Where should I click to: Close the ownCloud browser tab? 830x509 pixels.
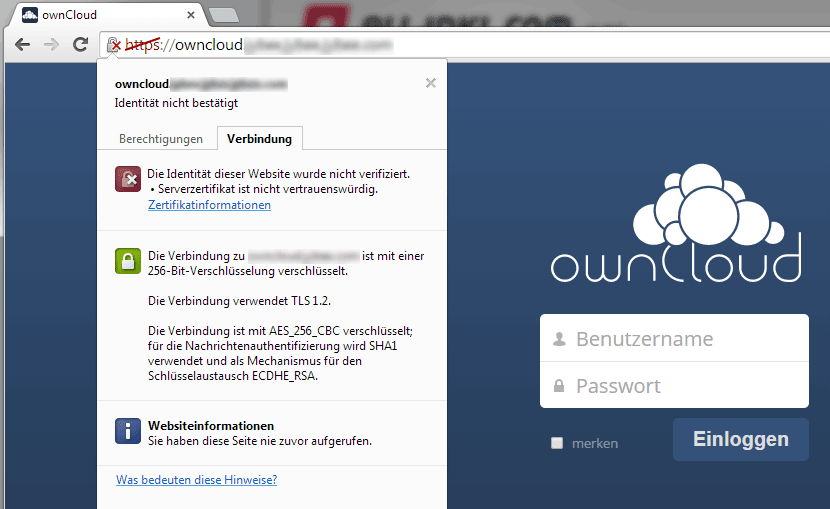[191, 15]
